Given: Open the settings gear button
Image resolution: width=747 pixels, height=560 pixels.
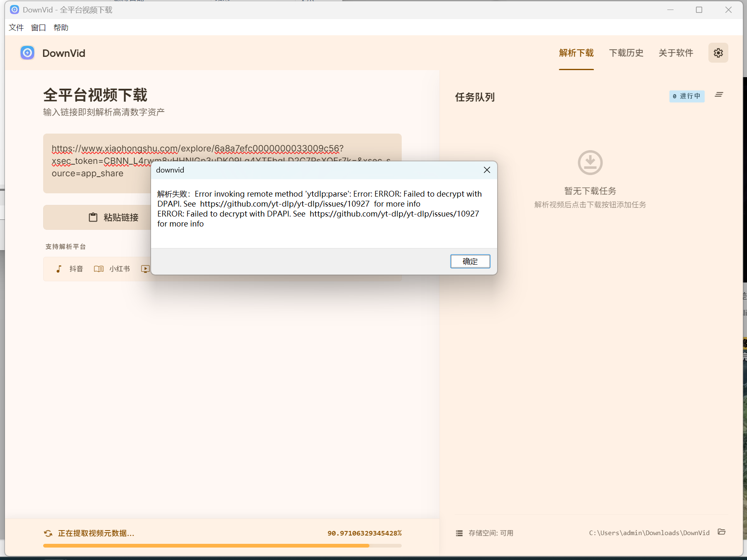Looking at the screenshot, I should 718,53.
